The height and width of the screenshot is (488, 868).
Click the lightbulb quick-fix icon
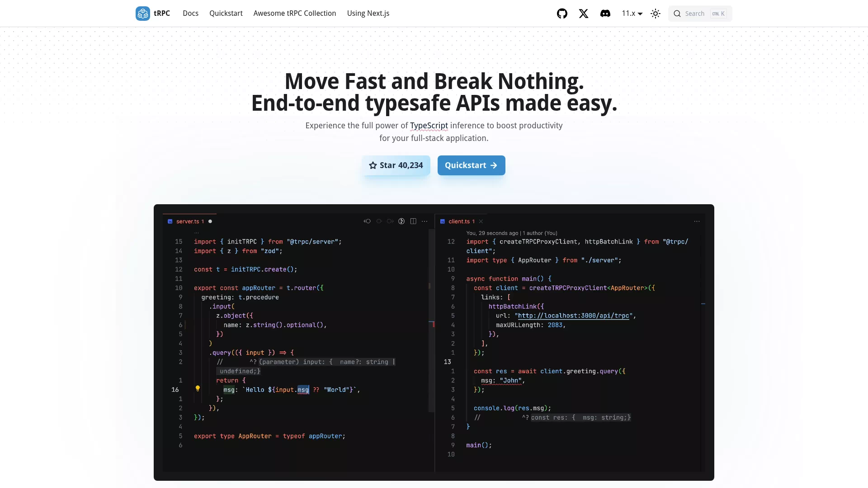(x=198, y=389)
